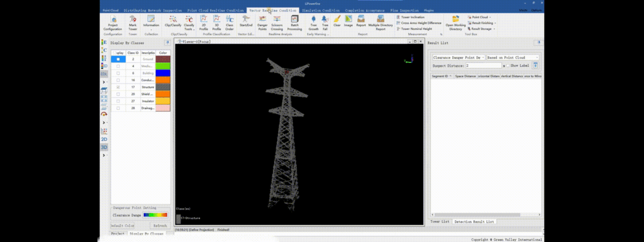Uncheck the class 17 Structure display checkbox
644x242 pixels.
[118, 87]
